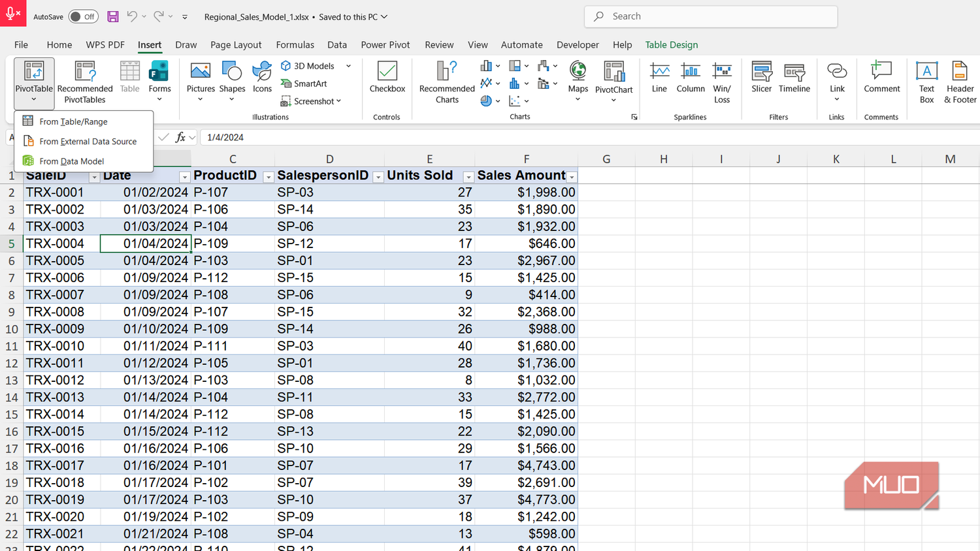Screen dimensions: 980x551
Task: Open the Units Sold filter dropdown
Action: pyautogui.click(x=468, y=178)
